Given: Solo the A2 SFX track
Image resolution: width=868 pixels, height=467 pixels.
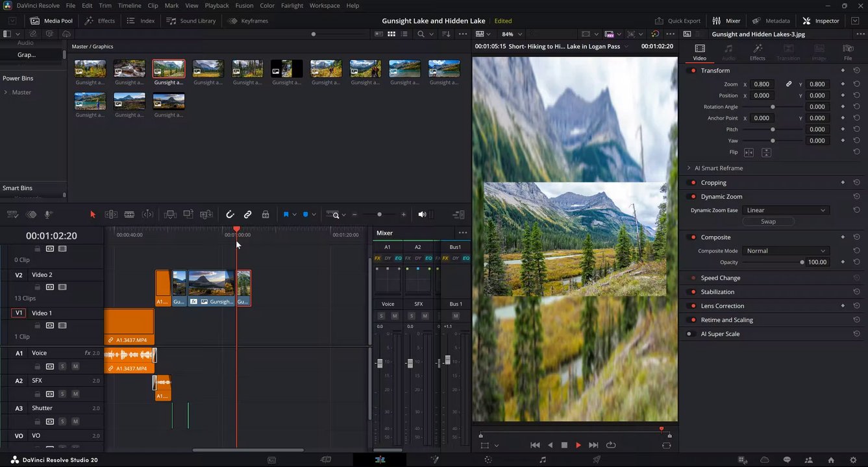Looking at the screenshot, I should [62, 394].
